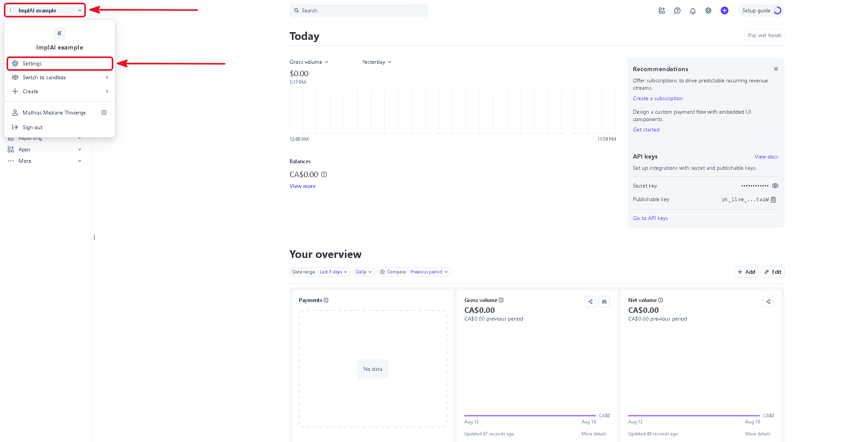
Task: Remove the Compare filter with x icon
Action: point(382,272)
